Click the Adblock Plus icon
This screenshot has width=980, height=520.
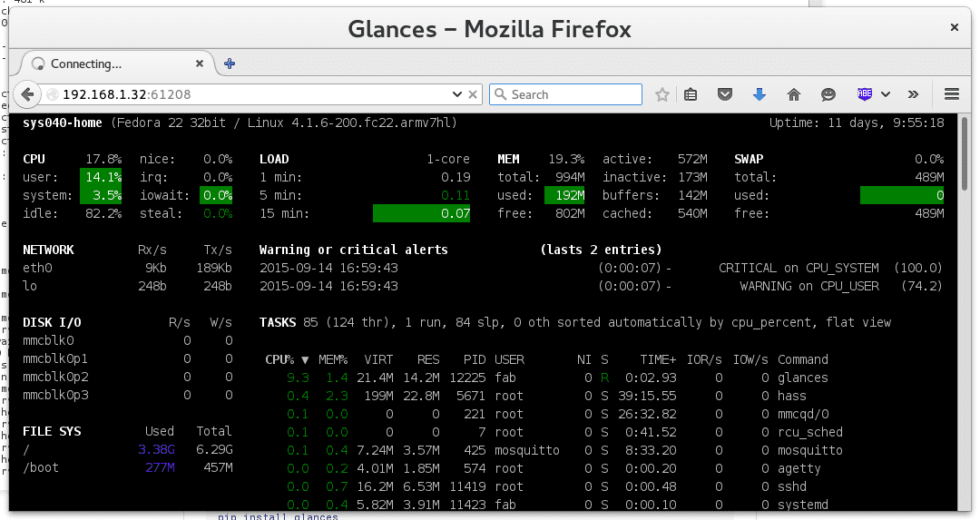(865, 94)
